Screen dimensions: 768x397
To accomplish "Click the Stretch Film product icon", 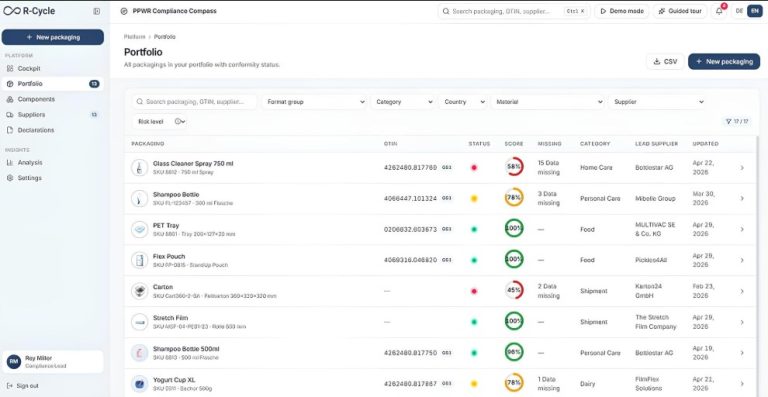I will point(140,322).
